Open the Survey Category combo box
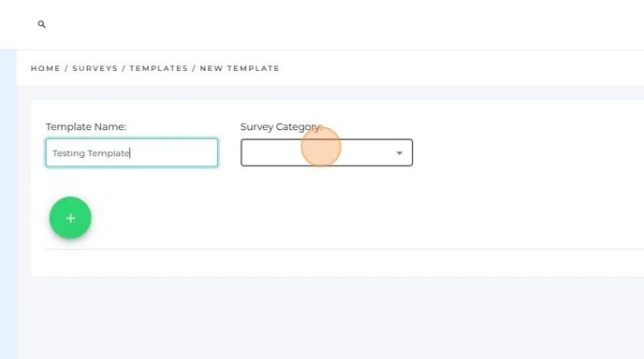Screen dimensions: 644x359 point(327,152)
